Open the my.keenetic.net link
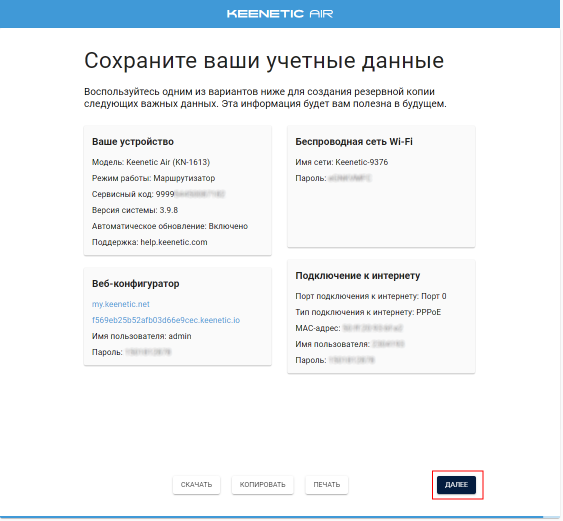The height and width of the screenshot is (521, 563). (121, 304)
